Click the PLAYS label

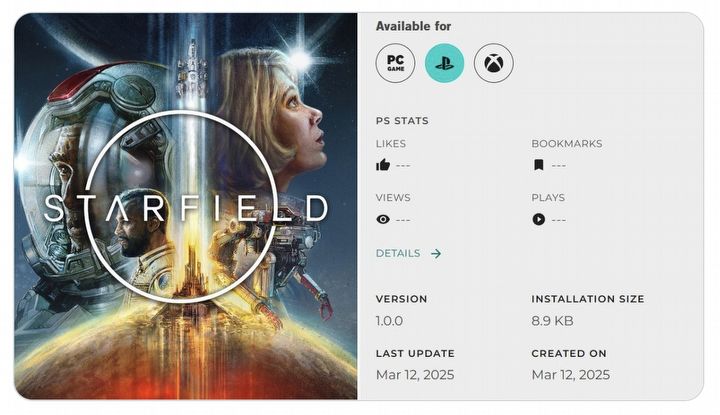tap(548, 198)
